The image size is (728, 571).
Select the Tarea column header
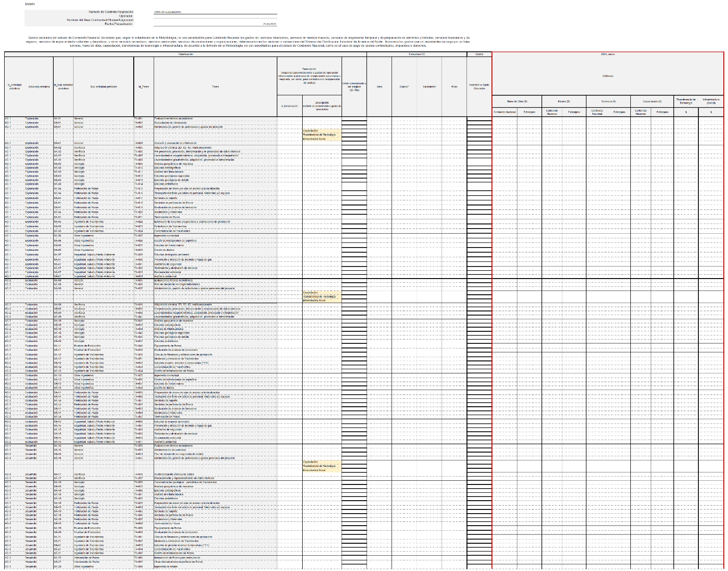tap(215, 87)
